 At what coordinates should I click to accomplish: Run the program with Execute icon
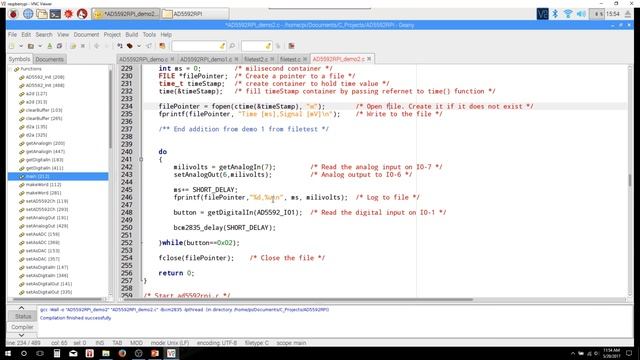point(149,46)
